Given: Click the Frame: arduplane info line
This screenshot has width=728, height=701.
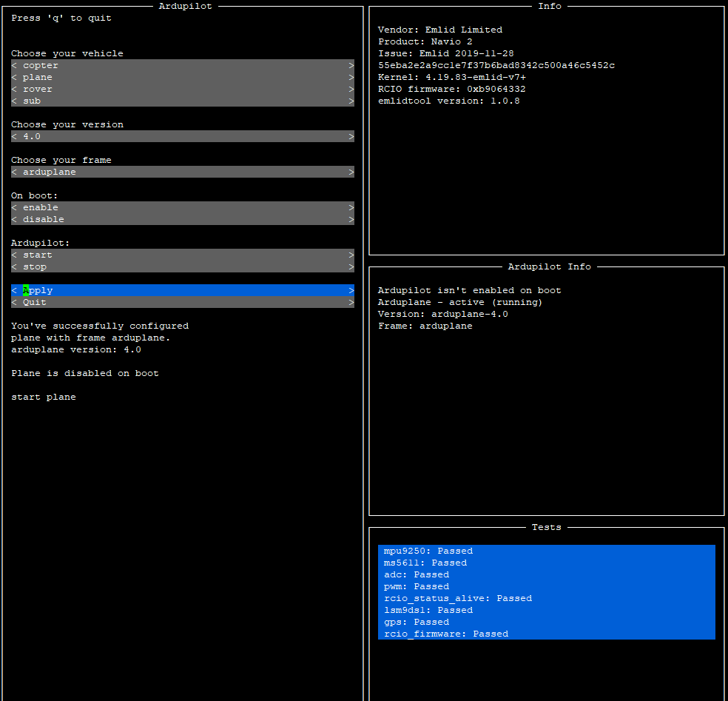Looking at the screenshot, I should point(425,326).
